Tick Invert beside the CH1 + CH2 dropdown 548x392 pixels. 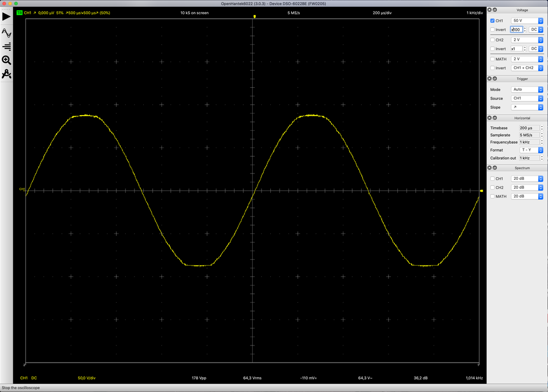coord(493,68)
